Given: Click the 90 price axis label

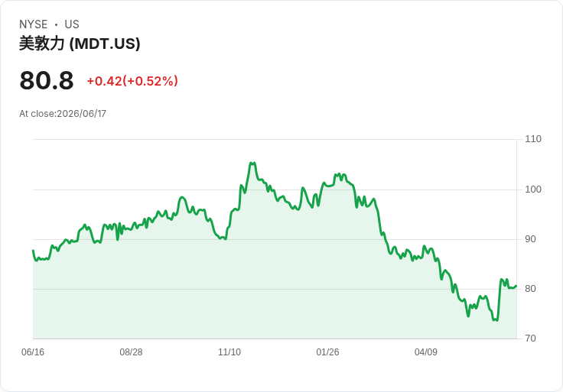Looking at the screenshot, I should [x=530, y=239].
